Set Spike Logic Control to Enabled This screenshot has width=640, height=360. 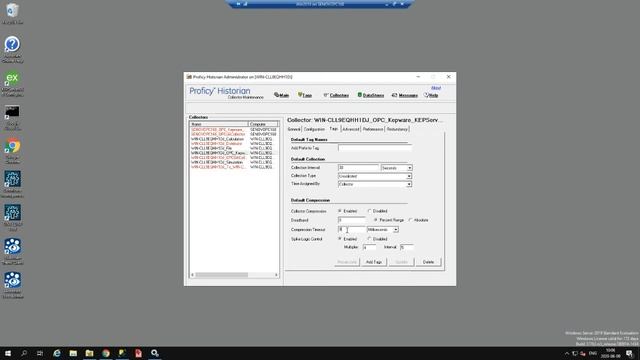pyautogui.click(x=340, y=239)
